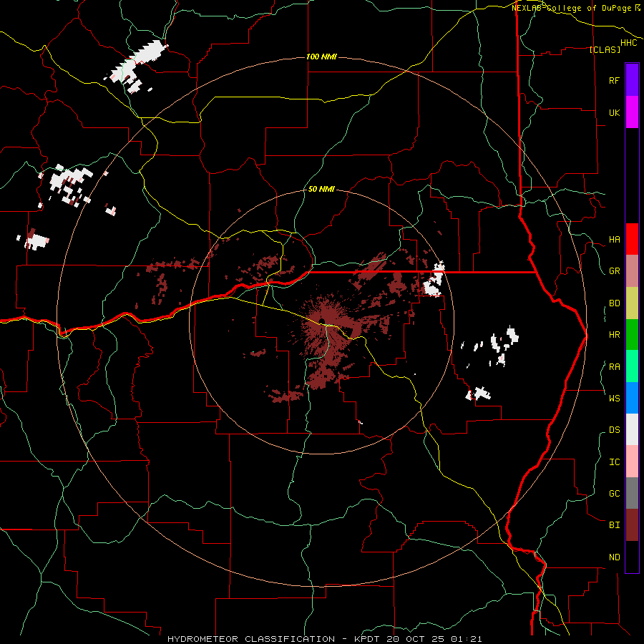Click the HR green legend swatch
Viewport: 644px width, 644px height.
point(632,335)
